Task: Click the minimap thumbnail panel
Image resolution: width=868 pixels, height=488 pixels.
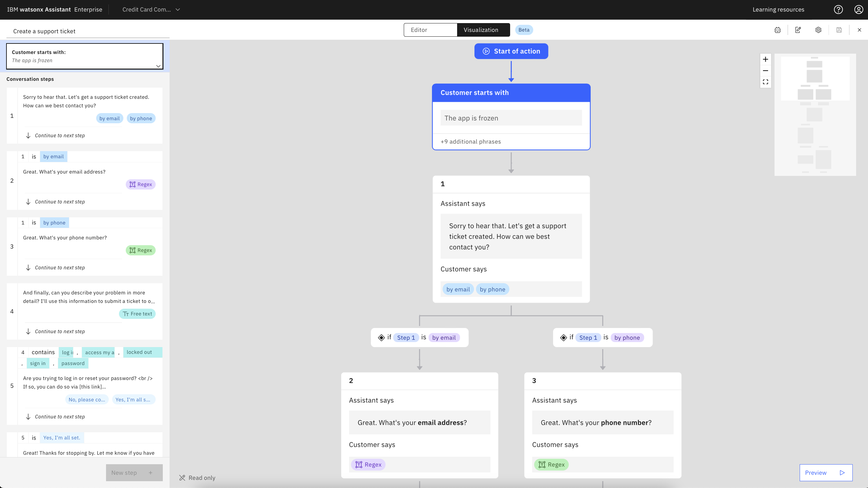Action: tap(815, 115)
